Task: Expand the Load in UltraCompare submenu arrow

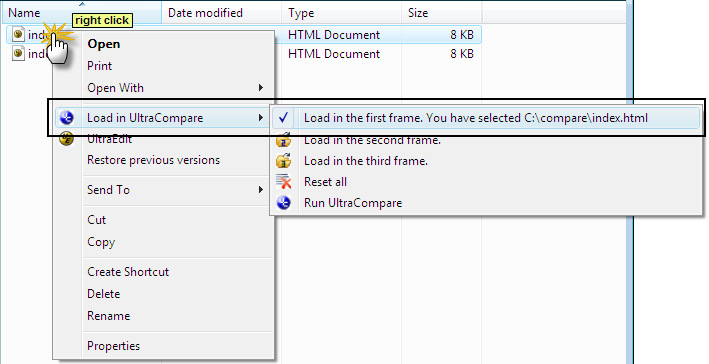Action: point(261,118)
